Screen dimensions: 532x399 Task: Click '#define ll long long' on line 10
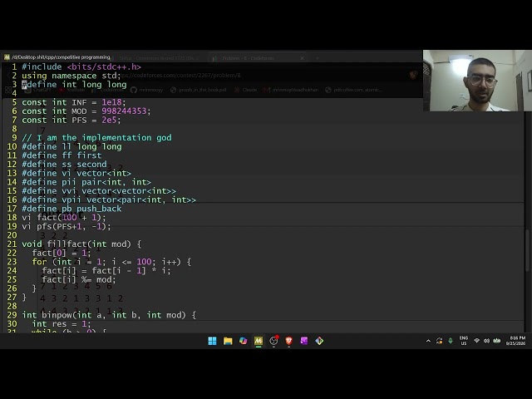point(71,146)
